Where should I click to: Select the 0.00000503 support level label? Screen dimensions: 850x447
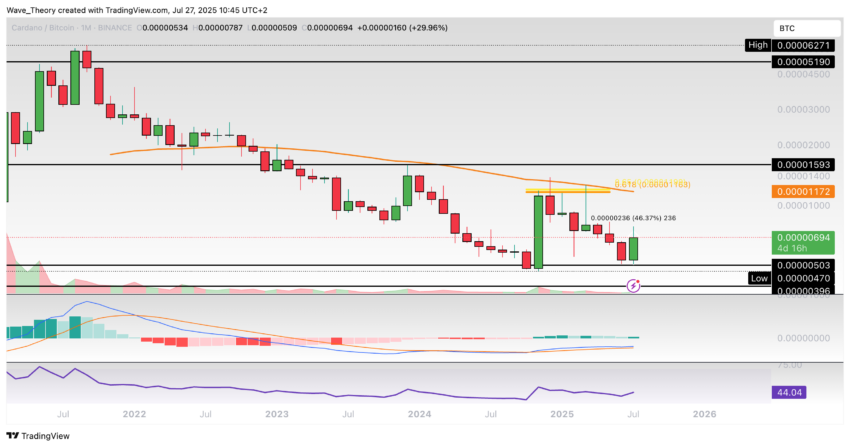(x=803, y=265)
